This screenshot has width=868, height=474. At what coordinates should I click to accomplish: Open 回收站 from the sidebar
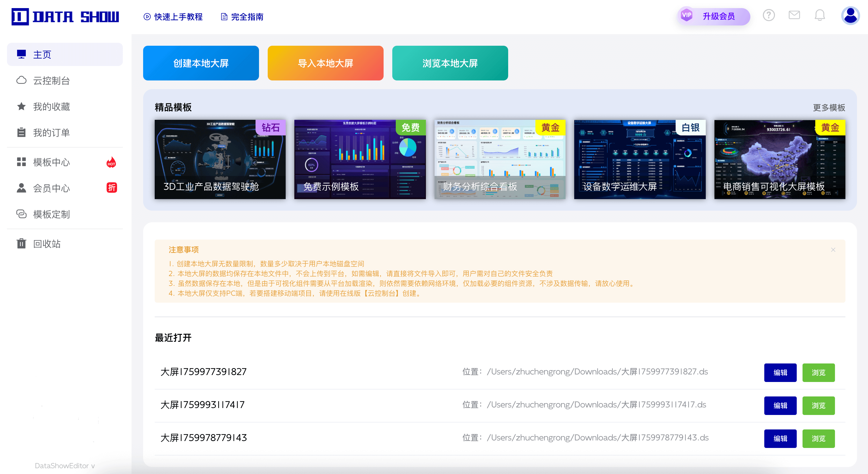pos(46,244)
